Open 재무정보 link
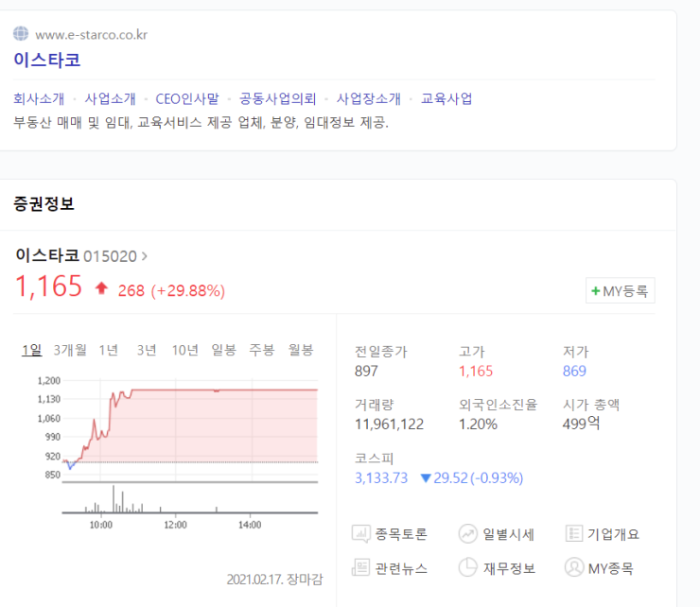700x607 pixels. (x=509, y=568)
